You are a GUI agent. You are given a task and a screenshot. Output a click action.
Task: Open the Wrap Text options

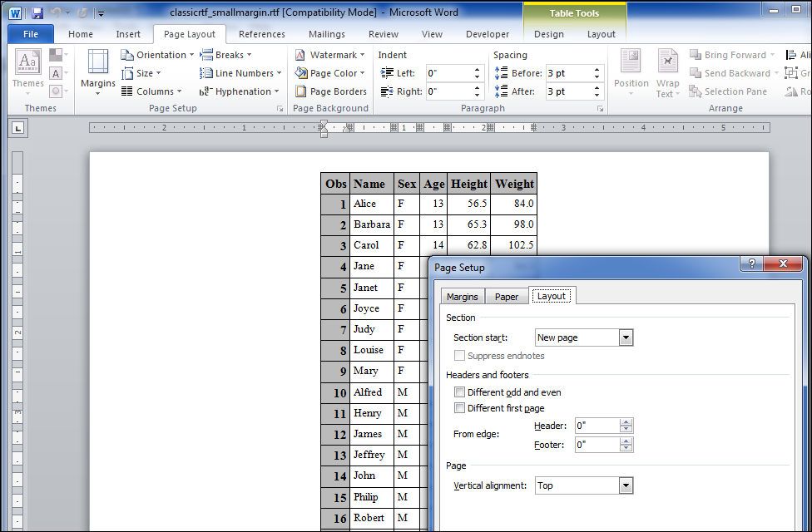[x=667, y=73]
